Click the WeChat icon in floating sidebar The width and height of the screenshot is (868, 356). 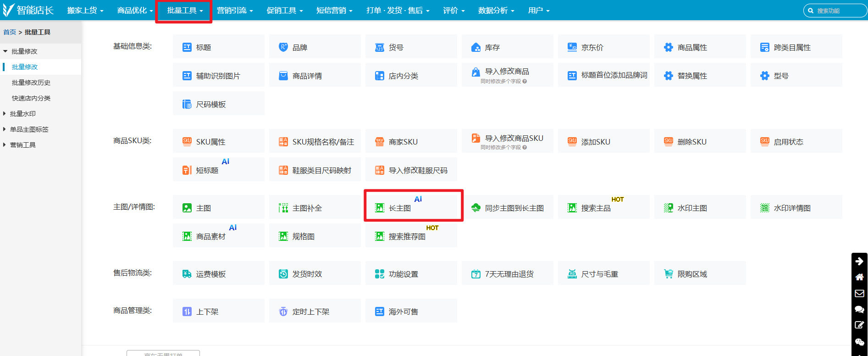click(x=859, y=342)
